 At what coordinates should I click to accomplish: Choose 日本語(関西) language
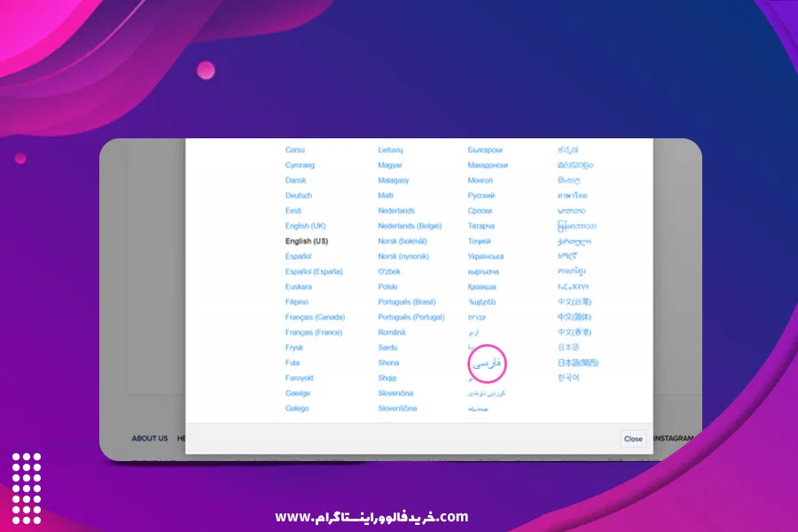pyautogui.click(x=577, y=363)
